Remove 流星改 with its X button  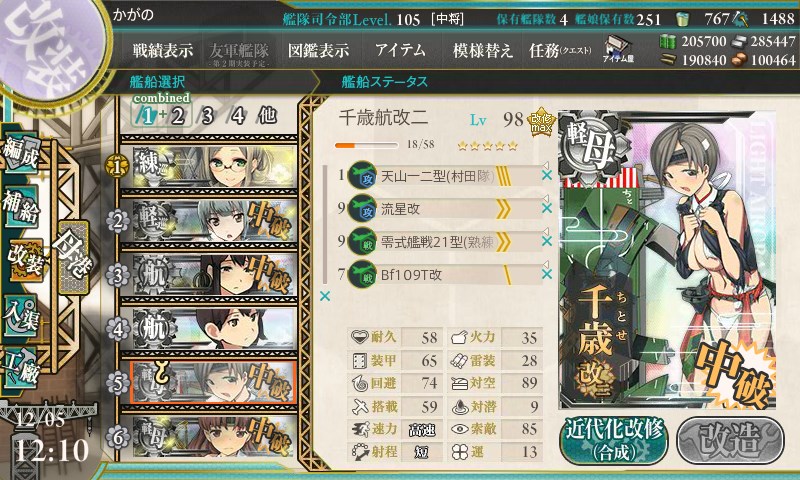coord(546,208)
